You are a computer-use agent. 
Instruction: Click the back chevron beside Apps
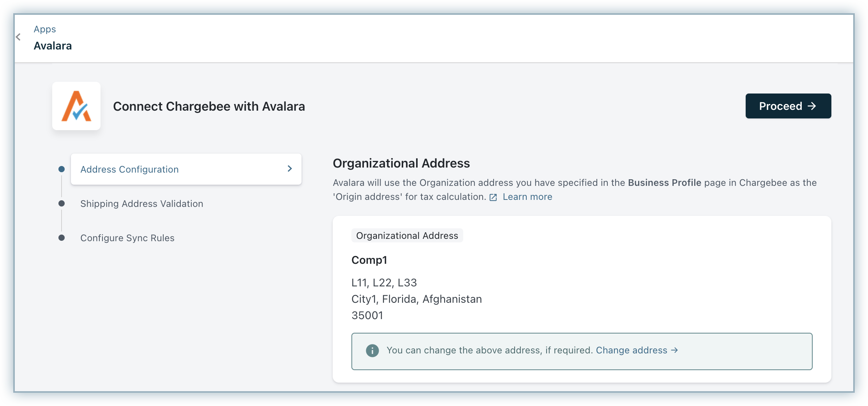point(18,37)
